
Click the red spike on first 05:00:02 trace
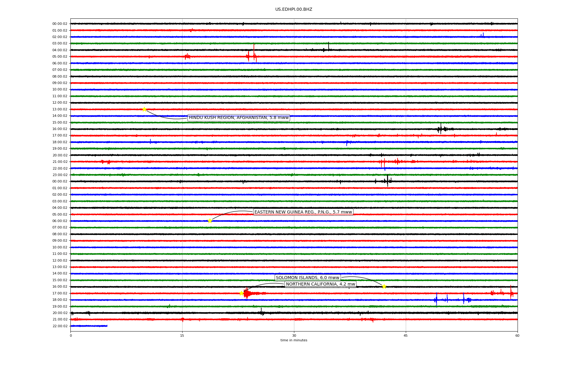click(254, 54)
